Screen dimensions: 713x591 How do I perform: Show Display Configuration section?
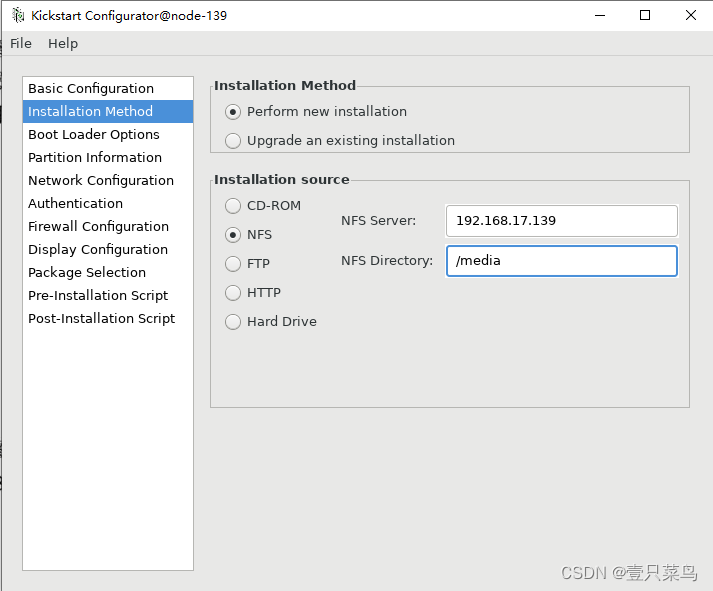pyautogui.click(x=108, y=250)
